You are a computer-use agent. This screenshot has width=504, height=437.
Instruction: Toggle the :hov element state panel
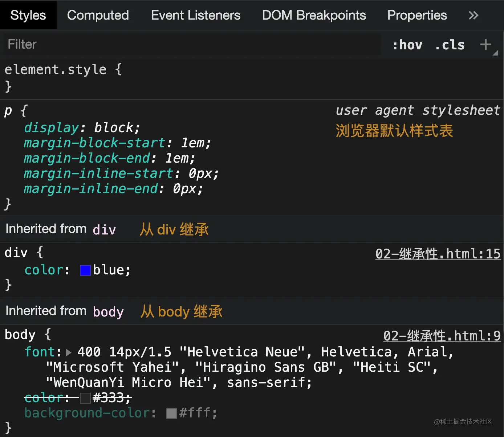tap(407, 45)
